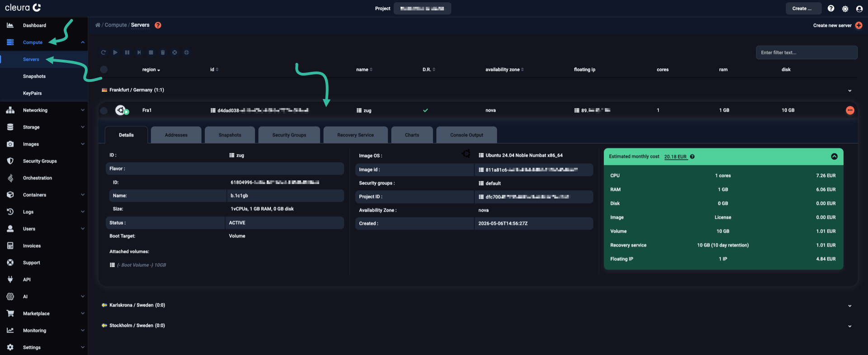Open Snapshots under Compute
Screen dimensions: 868x355
tap(44, 76)
